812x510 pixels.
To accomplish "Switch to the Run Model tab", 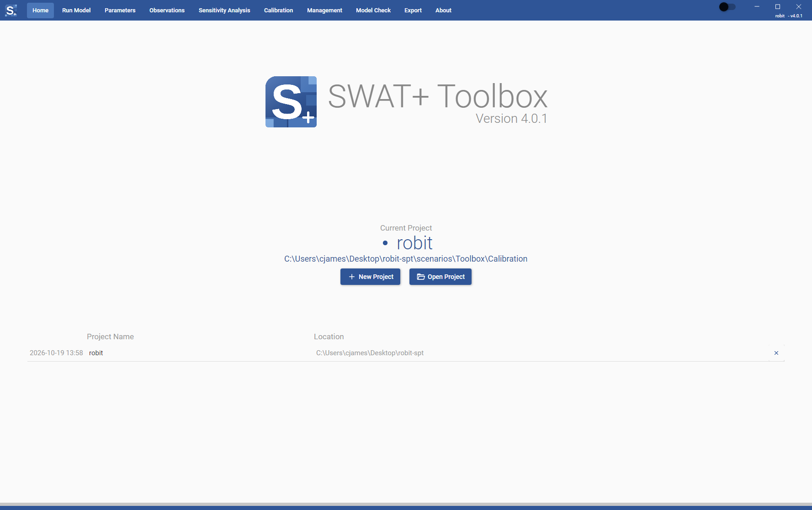I will click(x=76, y=10).
